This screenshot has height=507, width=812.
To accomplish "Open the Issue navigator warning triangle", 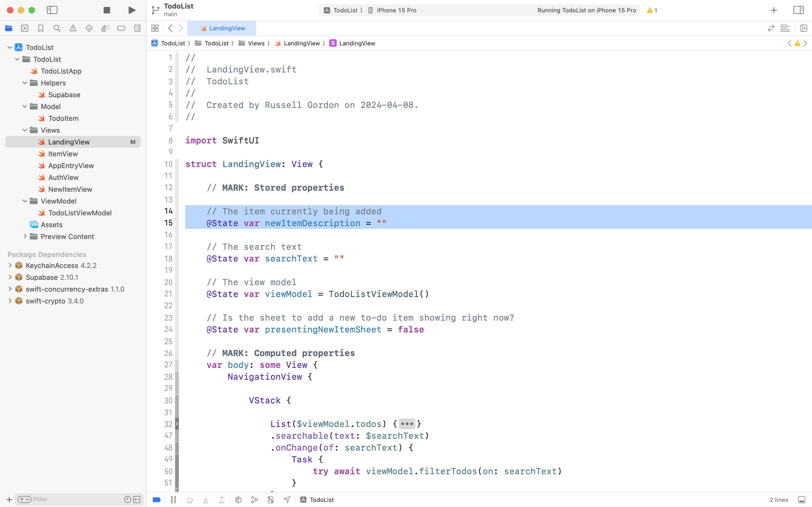I will point(73,28).
